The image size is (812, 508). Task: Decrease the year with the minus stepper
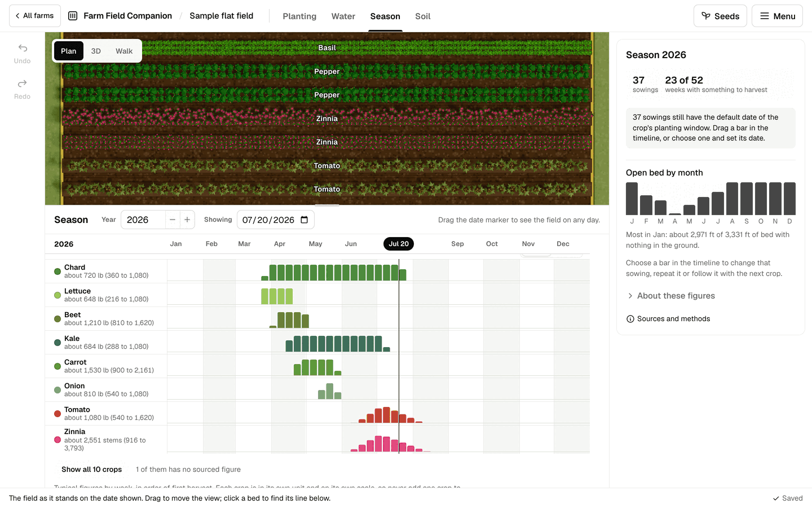(x=173, y=220)
